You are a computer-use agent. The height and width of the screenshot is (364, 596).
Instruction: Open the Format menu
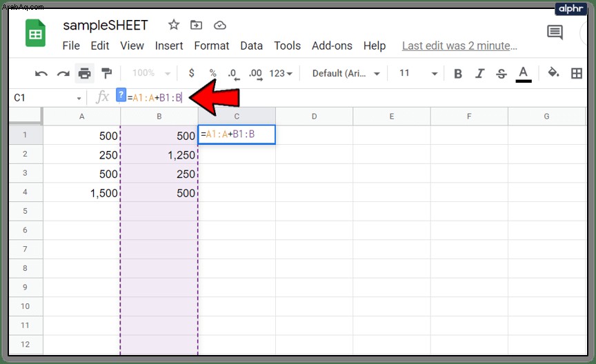coord(211,45)
